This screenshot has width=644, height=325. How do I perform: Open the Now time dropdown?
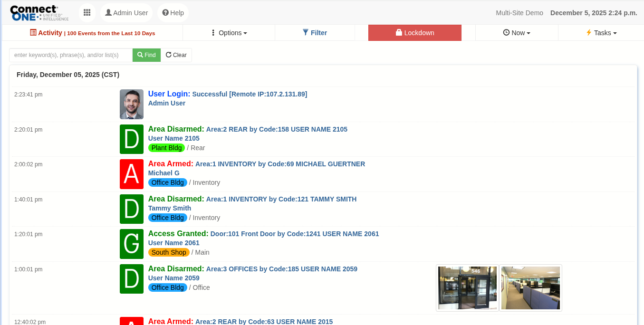pos(517,33)
